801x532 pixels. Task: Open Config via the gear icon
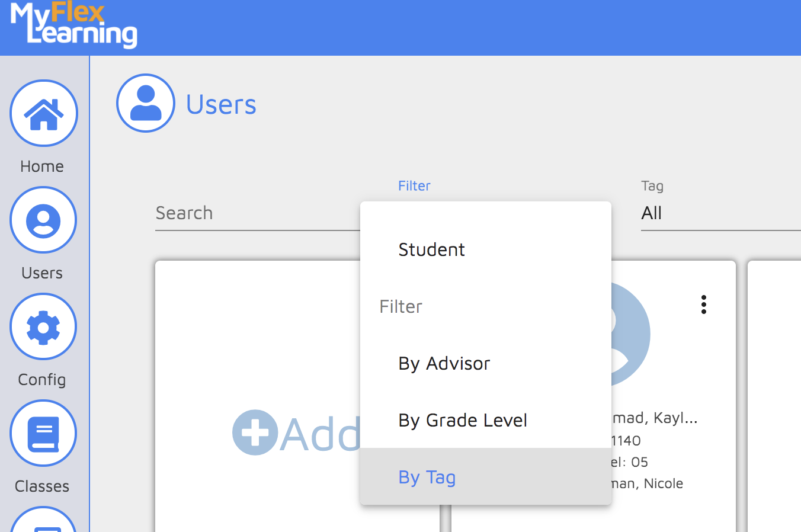[43, 326]
